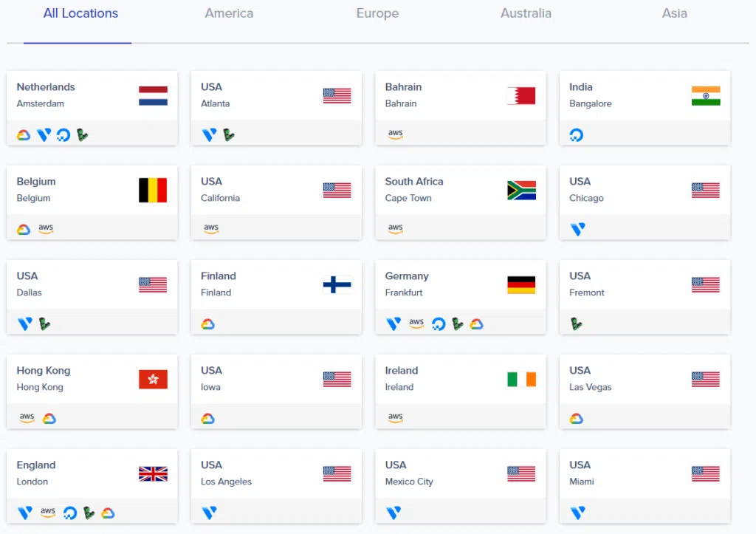Click the Google Cloud icon in the Amsterdam card
Image resolution: width=756 pixels, height=534 pixels.
click(x=24, y=135)
